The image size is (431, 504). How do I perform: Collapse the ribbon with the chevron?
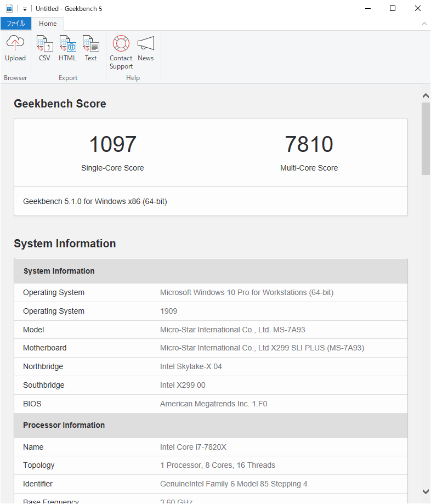tap(424, 24)
